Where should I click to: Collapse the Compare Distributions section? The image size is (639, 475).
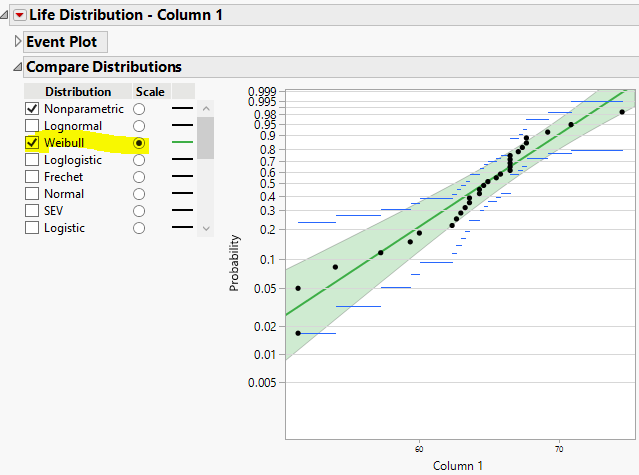pyautogui.click(x=17, y=67)
